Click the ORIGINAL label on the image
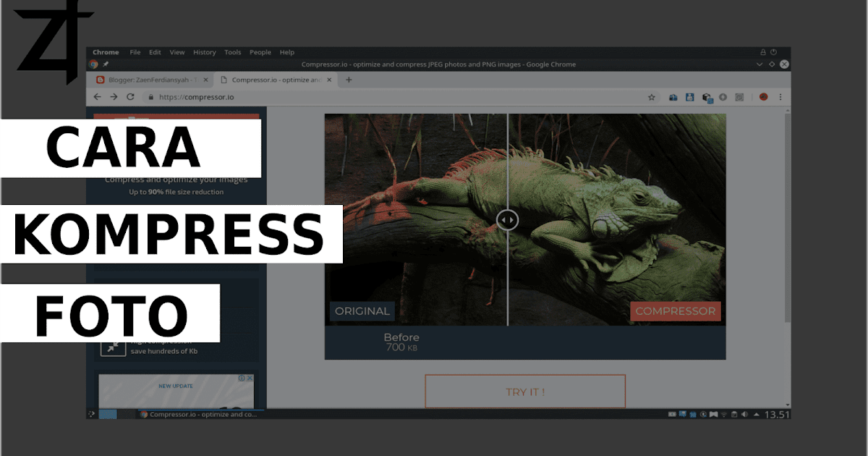This screenshot has height=456, width=868. pos(361,311)
